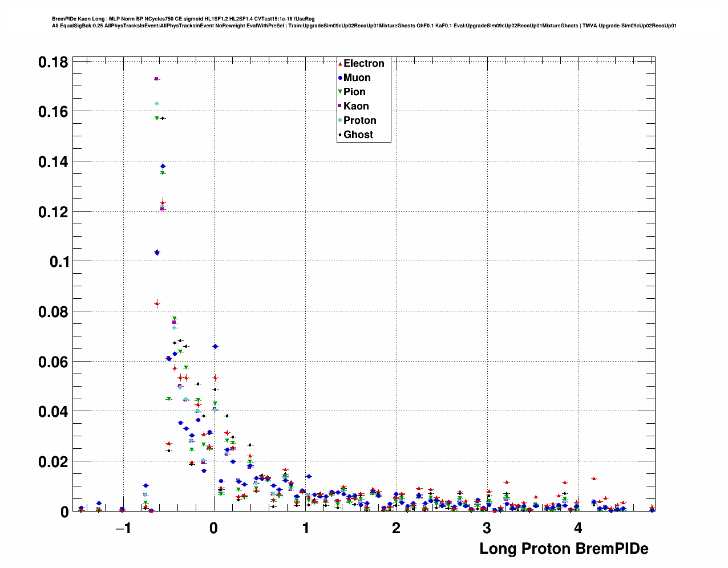728x568 pixels.
Task: Click the 0.02 y-axis tick label
Action: (x=53, y=462)
